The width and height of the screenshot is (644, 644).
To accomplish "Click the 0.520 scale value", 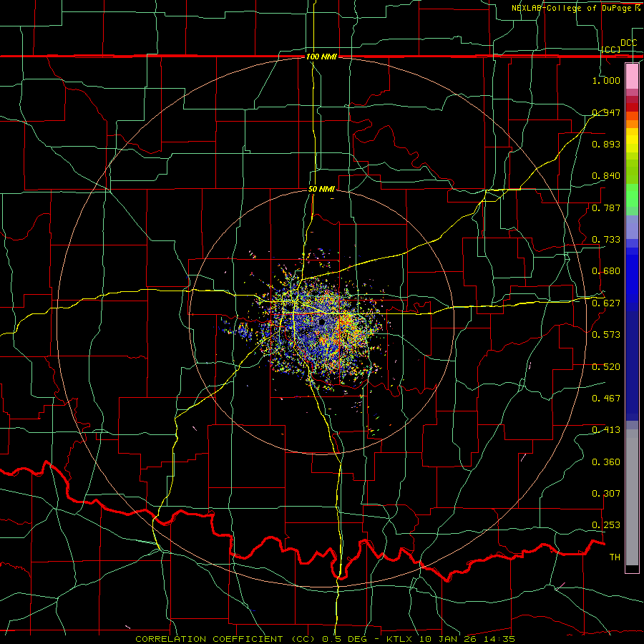I will point(606,367).
